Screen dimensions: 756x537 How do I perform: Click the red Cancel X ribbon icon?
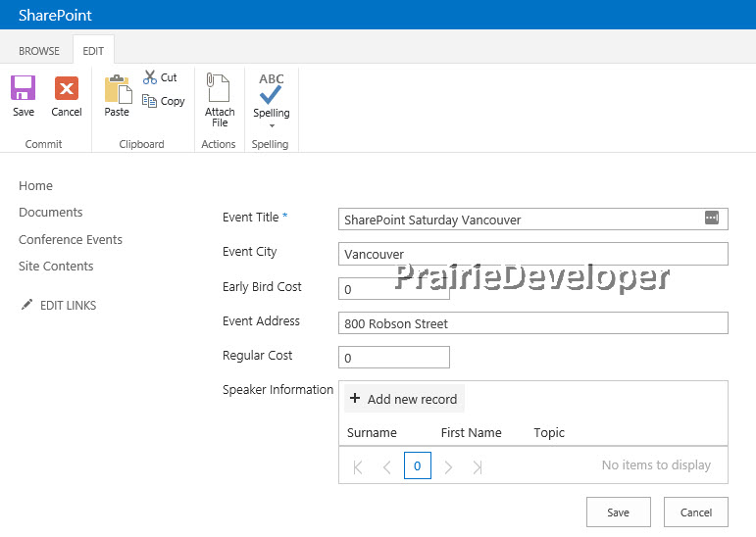pyautogui.click(x=67, y=88)
